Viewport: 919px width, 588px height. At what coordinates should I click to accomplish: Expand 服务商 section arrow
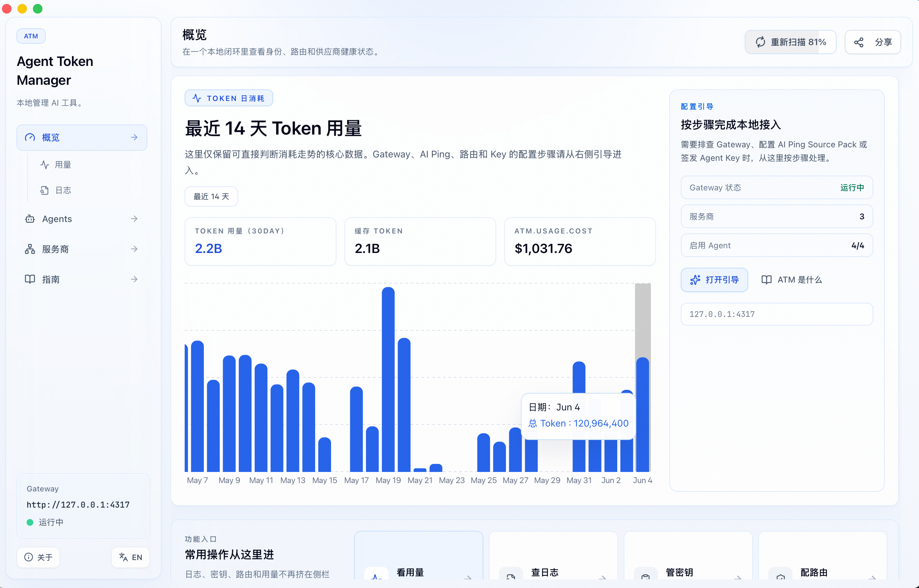coord(134,249)
